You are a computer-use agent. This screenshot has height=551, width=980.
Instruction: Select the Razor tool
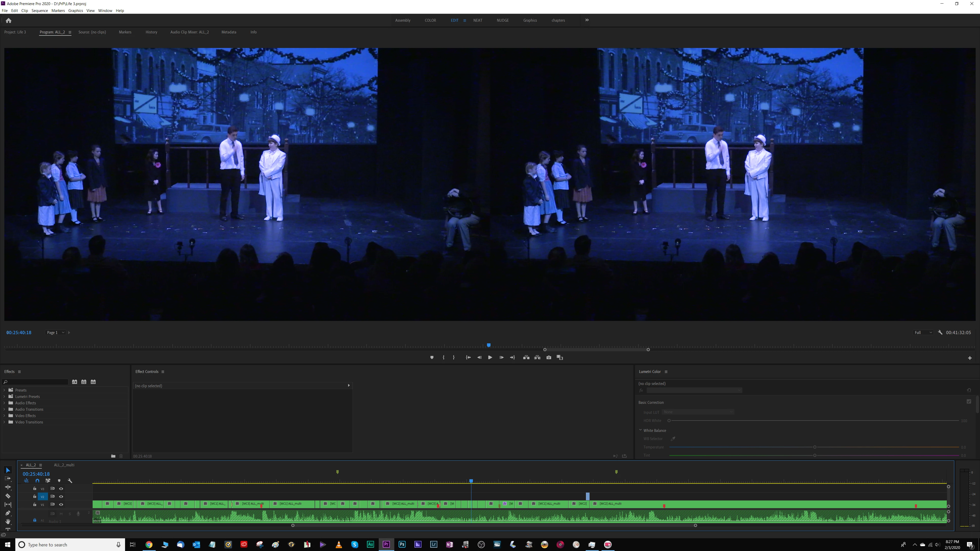(x=8, y=496)
